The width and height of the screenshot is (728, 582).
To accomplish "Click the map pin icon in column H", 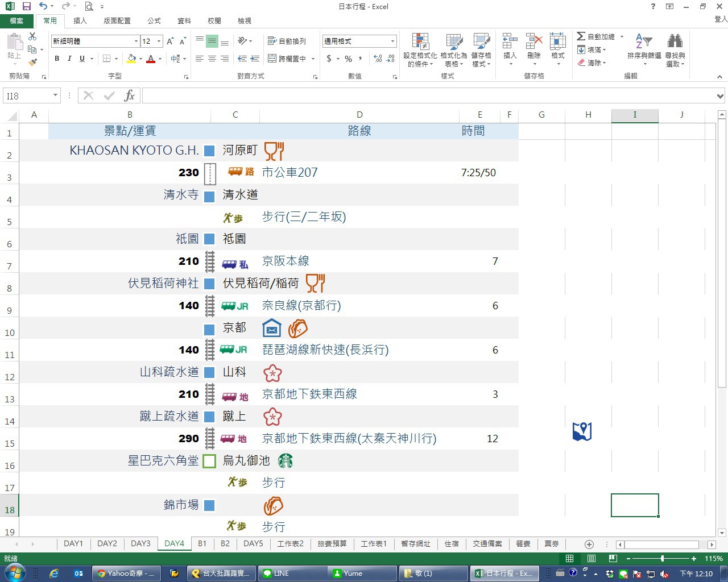I will click(x=582, y=431).
